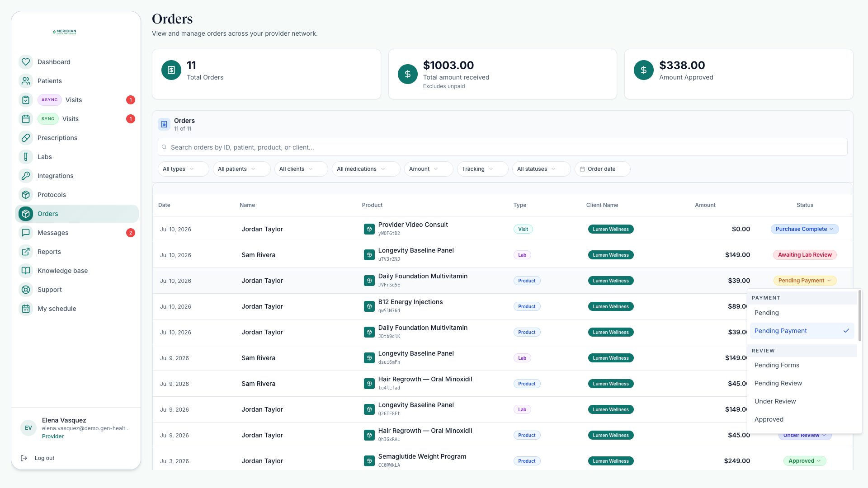The image size is (868, 488).
Task: Open the All patients filter dropdown
Action: pos(241,169)
